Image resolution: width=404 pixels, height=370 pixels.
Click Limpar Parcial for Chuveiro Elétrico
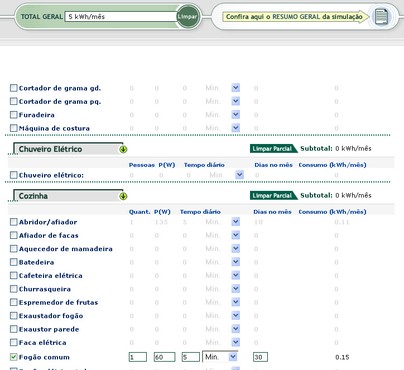pos(273,149)
